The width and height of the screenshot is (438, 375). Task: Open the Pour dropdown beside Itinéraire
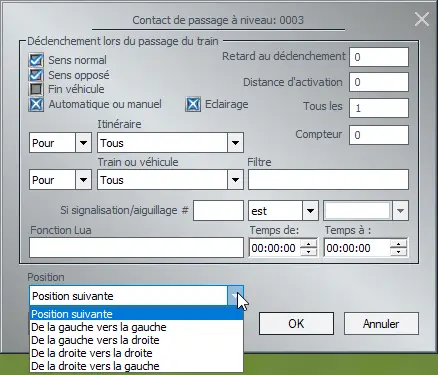click(83, 143)
